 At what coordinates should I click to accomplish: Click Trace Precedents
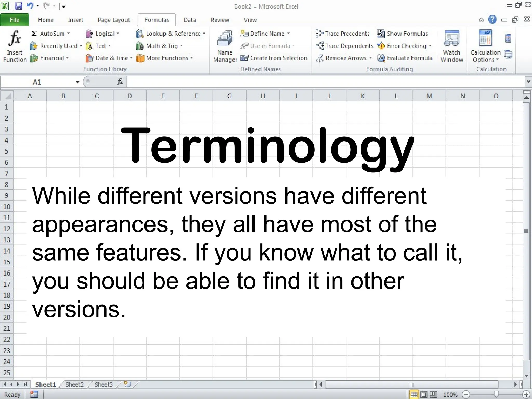342,34
